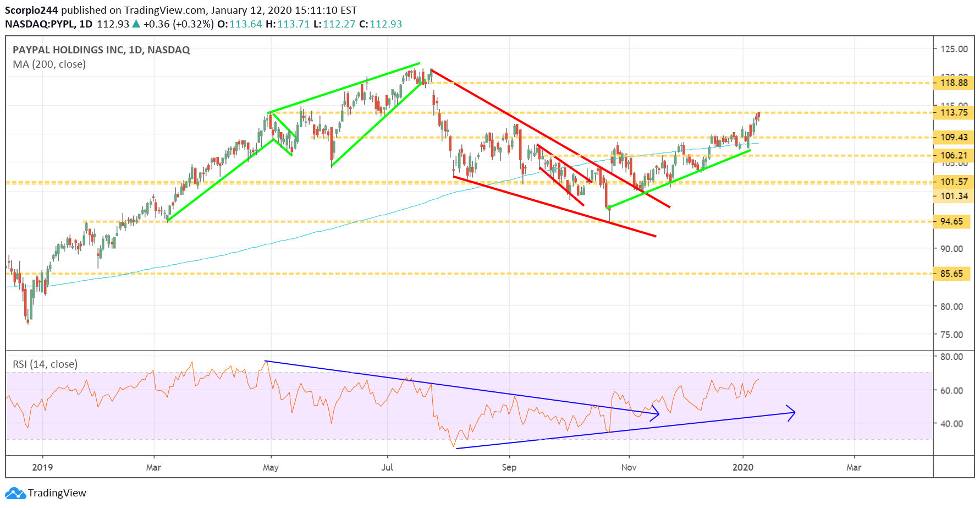Image resolution: width=980 pixels, height=508 pixels.
Task: Click the L:112.27 low price value
Action: pos(334,24)
